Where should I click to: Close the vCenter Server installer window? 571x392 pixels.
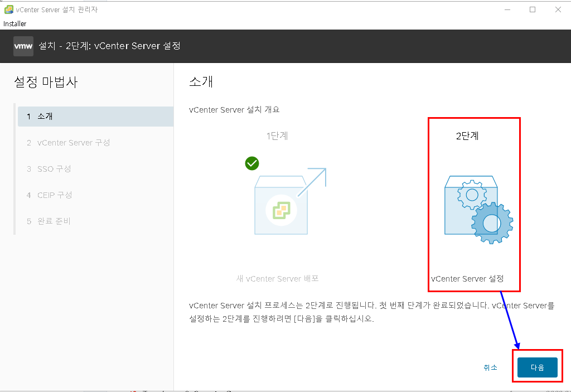[558, 10]
